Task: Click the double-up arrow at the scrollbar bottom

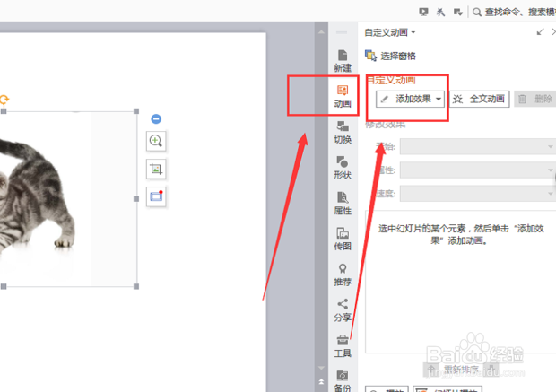Action: pos(321,381)
